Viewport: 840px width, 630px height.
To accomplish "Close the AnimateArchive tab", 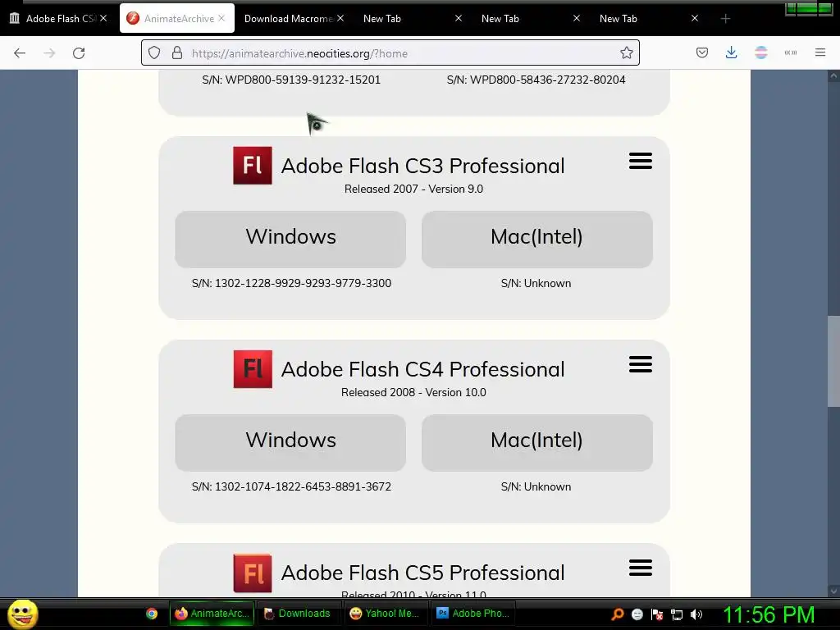I will tap(221, 18).
